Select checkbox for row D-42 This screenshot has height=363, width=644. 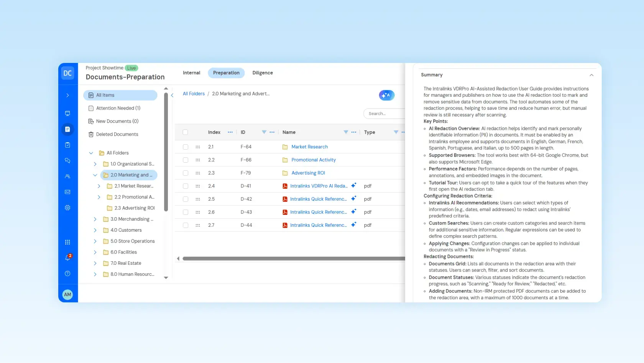click(186, 199)
